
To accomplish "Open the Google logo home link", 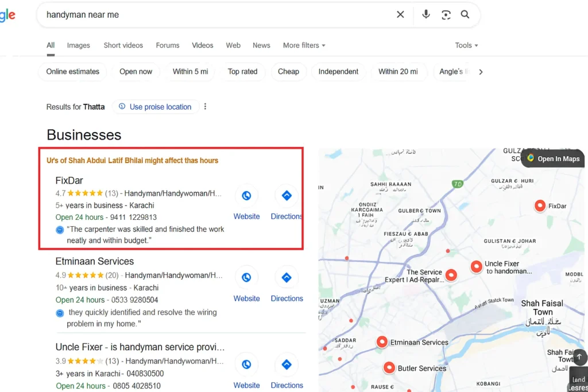I will [7, 15].
